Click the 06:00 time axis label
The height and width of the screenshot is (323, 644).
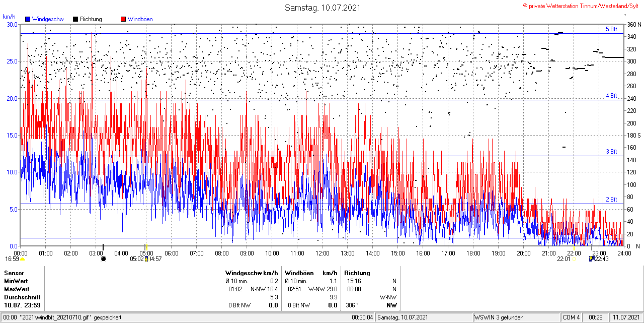click(x=172, y=253)
